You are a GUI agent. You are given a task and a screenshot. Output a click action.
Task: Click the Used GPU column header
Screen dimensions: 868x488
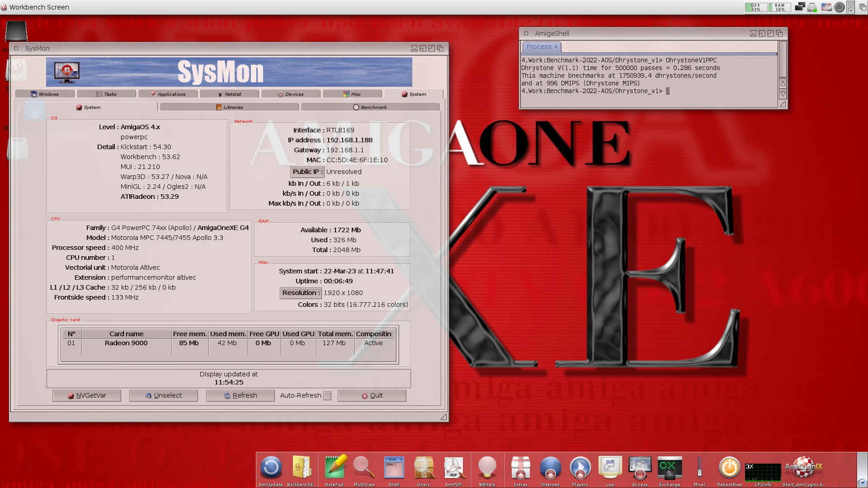click(x=298, y=334)
